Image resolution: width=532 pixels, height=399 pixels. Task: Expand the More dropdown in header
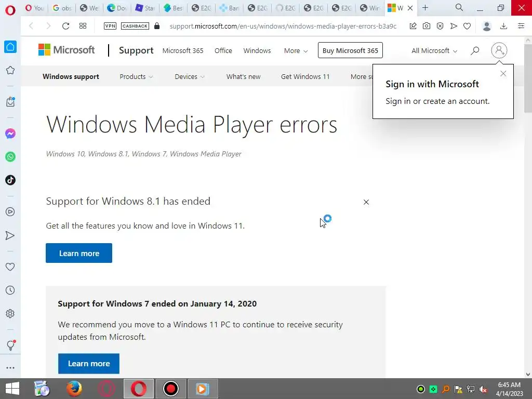pos(296,50)
